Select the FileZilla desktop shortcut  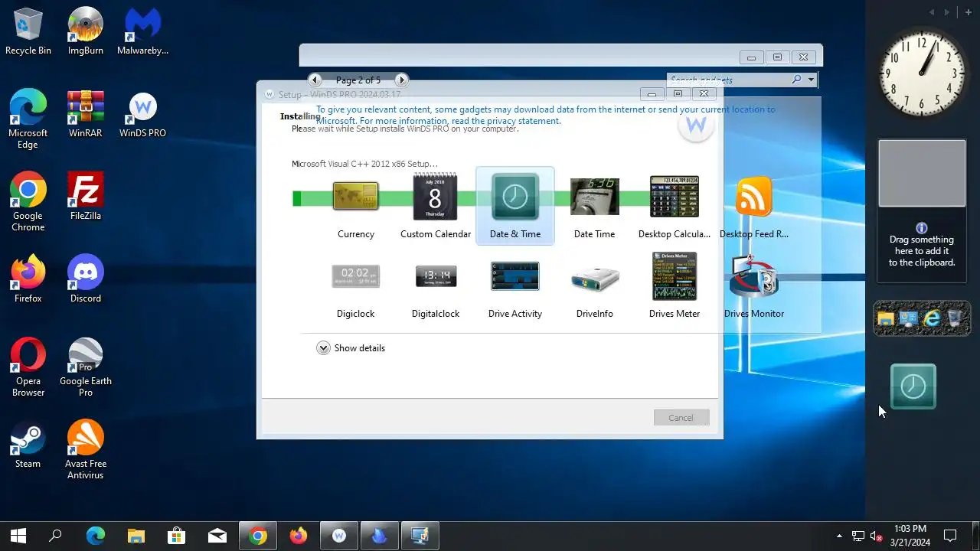click(x=86, y=197)
